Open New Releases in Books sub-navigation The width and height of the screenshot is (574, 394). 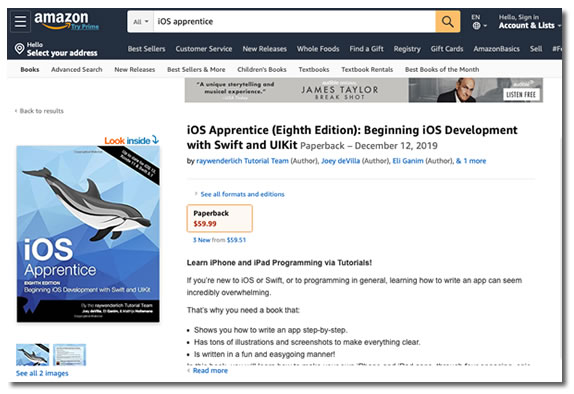point(135,70)
